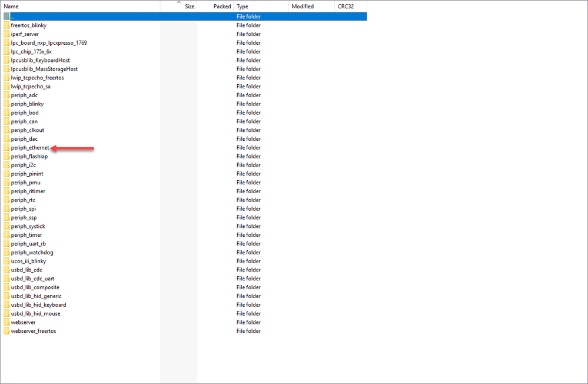
Task: Click the periph_ethernet folder icon
Action: pos(6,147)
